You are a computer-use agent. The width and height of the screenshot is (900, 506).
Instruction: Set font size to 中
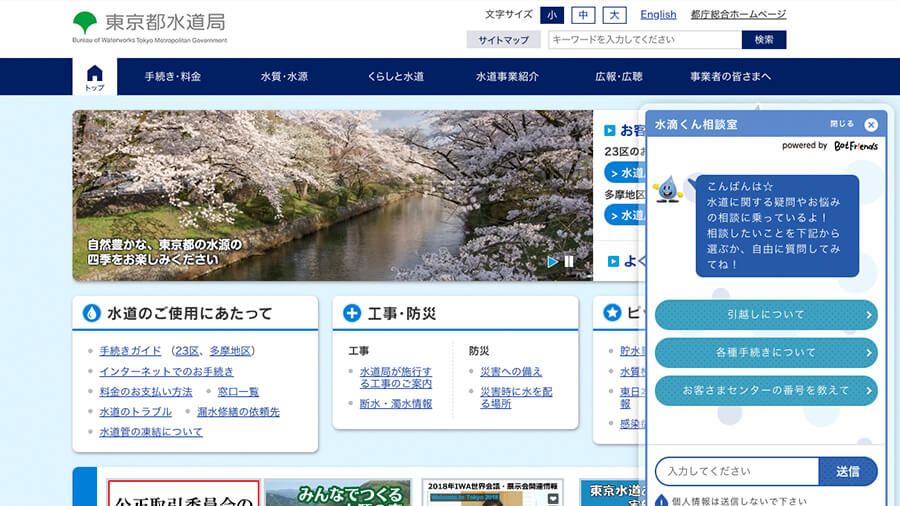click(x=583, y=15)
